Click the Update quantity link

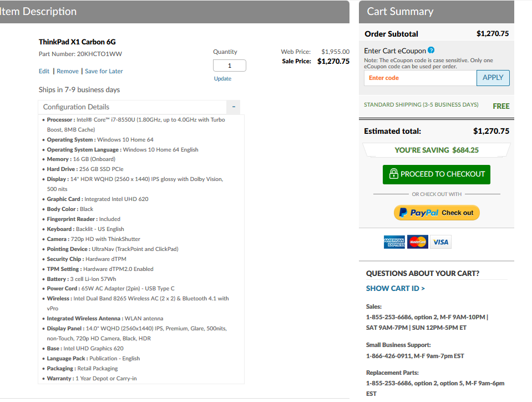[222, 78]
